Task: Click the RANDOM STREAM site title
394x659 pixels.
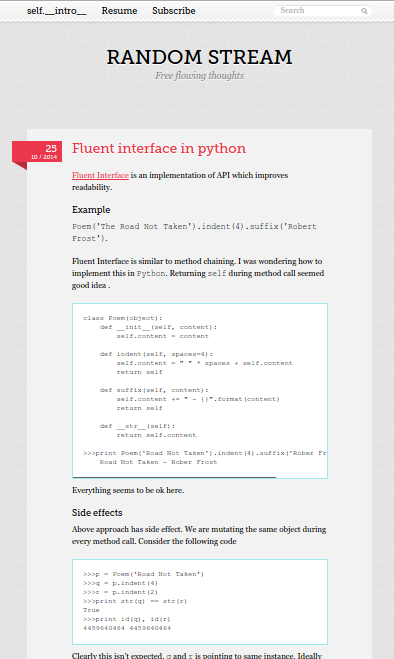Action: (199, 57)
